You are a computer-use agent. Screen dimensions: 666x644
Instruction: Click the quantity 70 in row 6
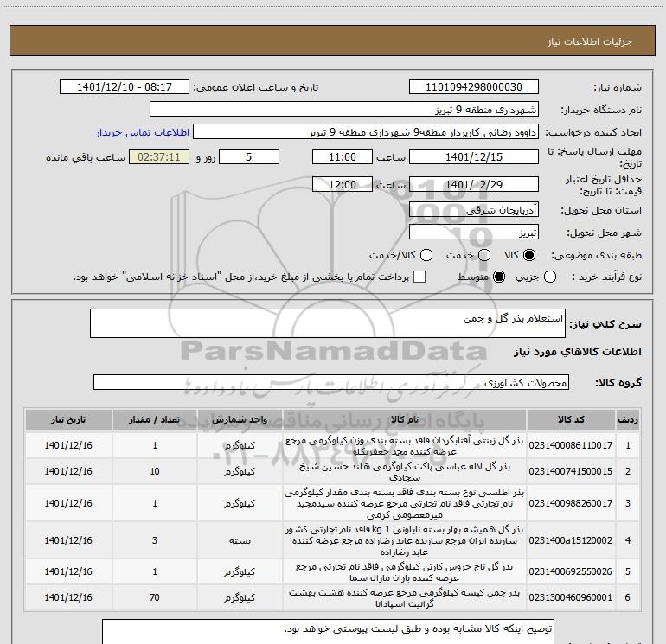pyautogui.click(x=155, y=597)
